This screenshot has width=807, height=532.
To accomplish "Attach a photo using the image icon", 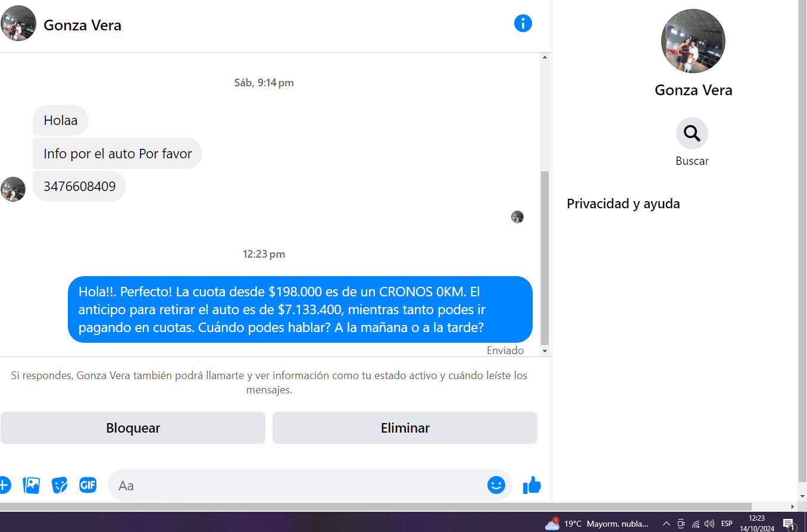I will coord(32,485).
